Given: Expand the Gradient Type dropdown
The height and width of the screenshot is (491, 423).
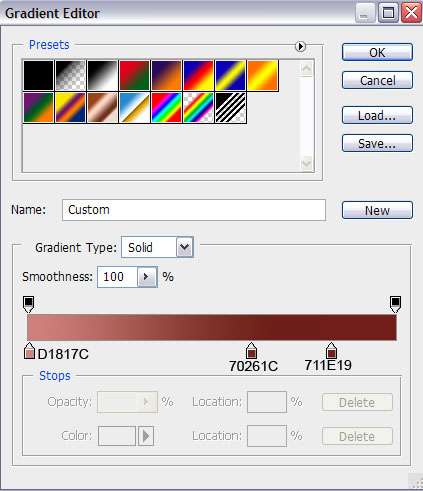Looking at the screenshot, I should click(x=184, y=247).
